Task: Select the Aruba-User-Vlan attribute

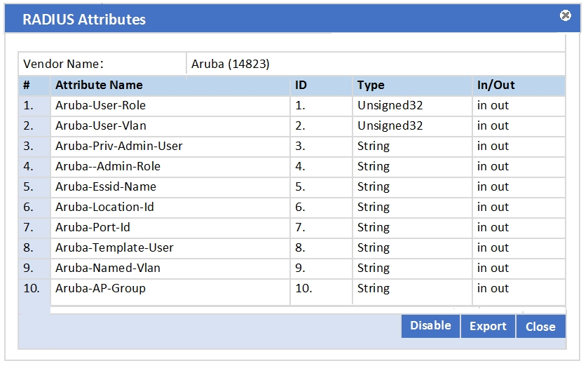Action: 100,126
